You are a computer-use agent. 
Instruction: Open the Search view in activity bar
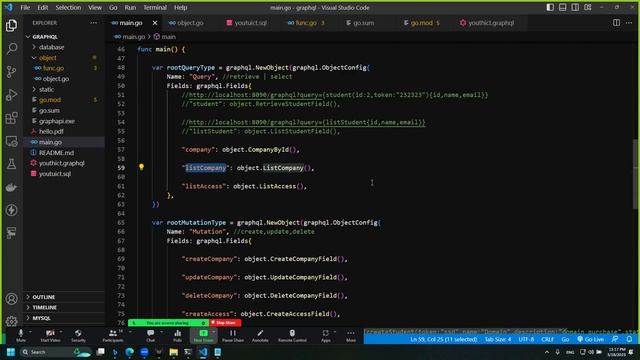coord(11,49)
